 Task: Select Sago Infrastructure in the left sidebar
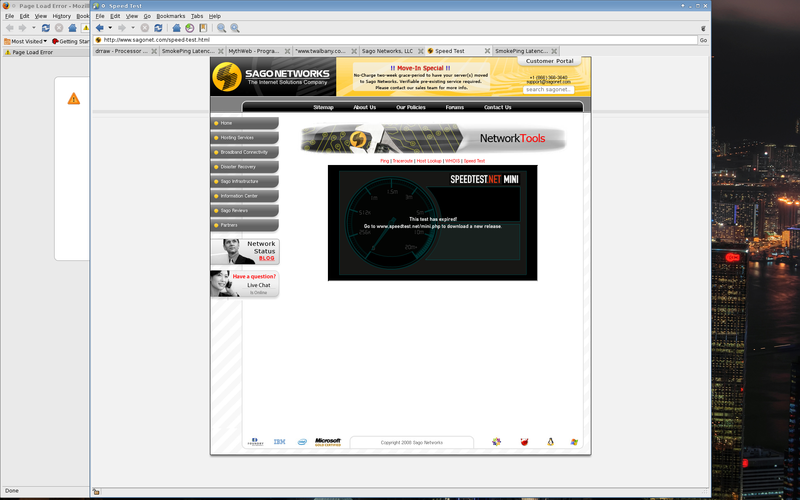click(244, 181)
